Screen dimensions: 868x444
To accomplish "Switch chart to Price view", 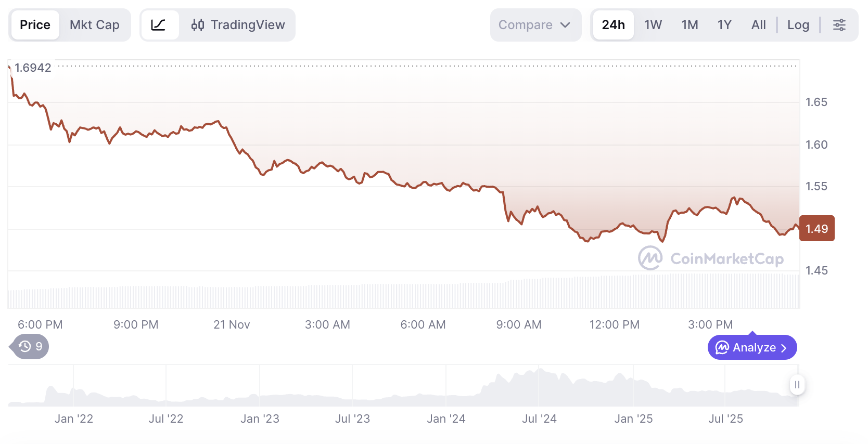I will (35, 25).
